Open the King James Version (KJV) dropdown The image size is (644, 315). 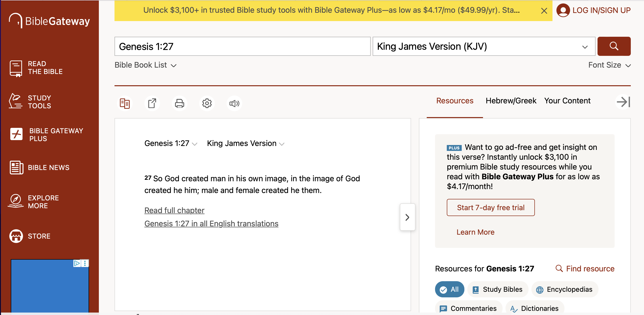pyautogui.click(x=483, y=47)
